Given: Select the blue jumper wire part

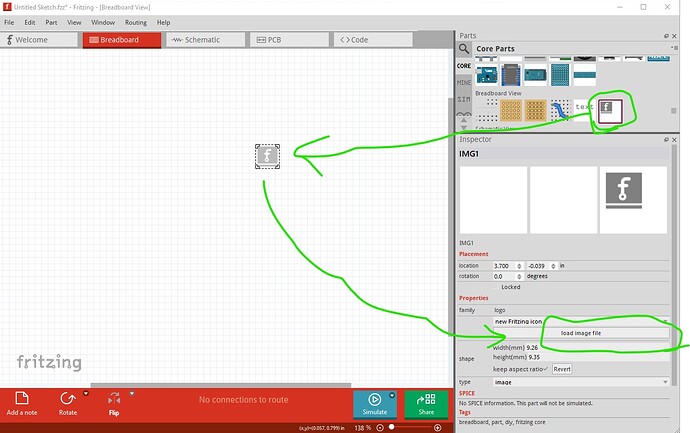Looking at the screenshot, I should (560, 110).
